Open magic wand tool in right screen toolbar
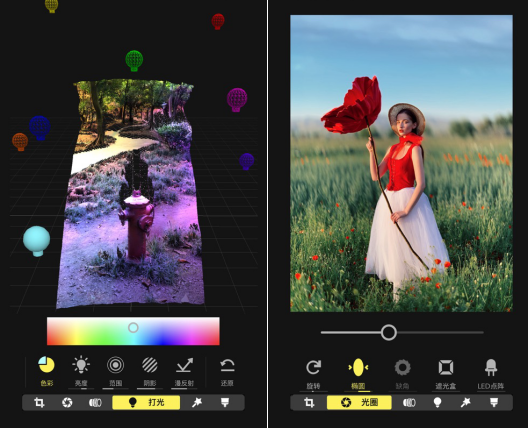The height and width of the screenshot is (431, 528). click(x=465, y=402)
